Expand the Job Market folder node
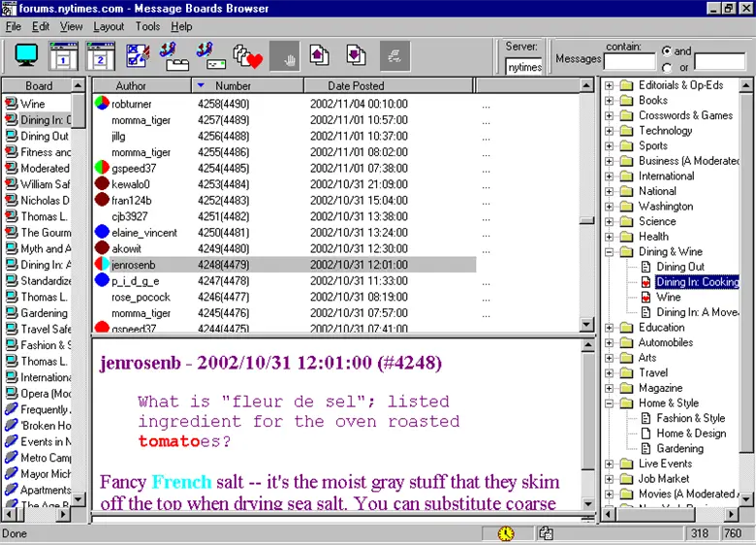This screenshot has height=545, width=756. (x=610, y=479)
